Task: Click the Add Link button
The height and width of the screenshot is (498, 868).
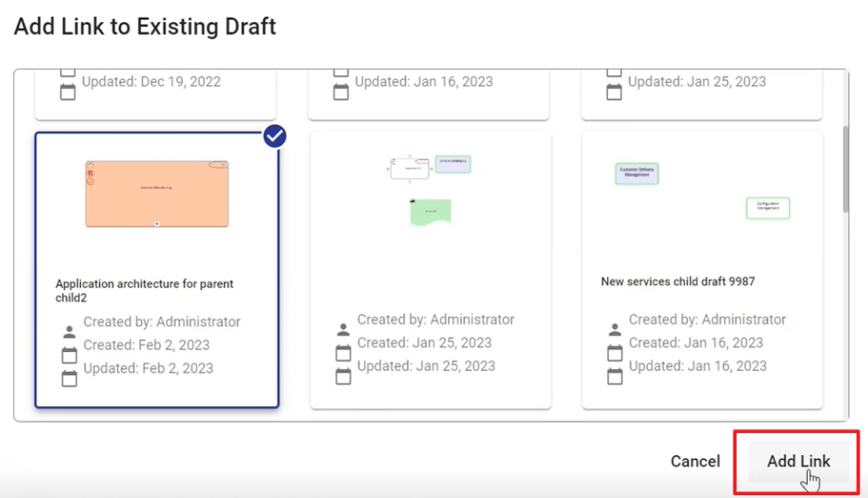Action: point(797,462)
